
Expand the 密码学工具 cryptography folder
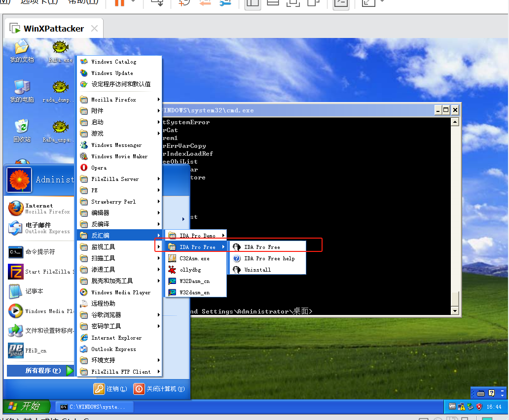tap(119, 326)
